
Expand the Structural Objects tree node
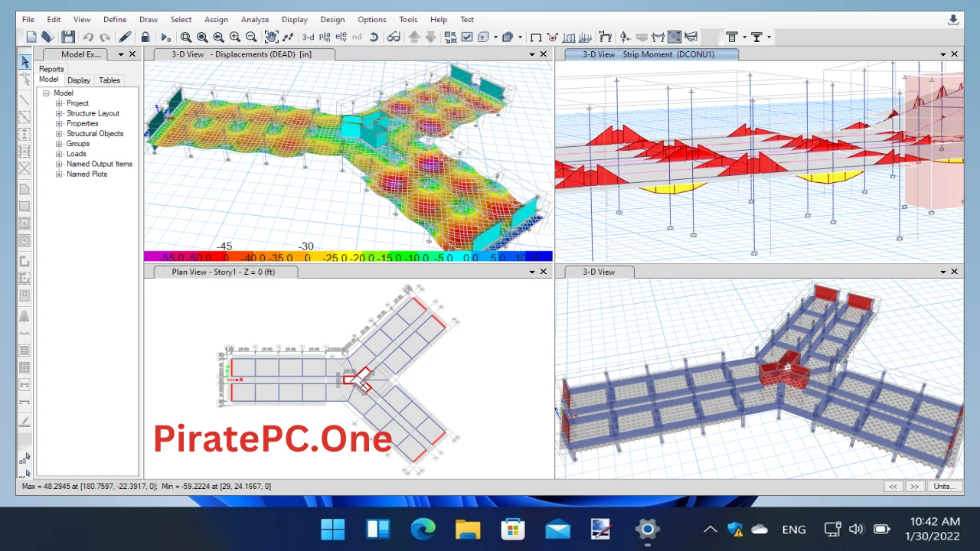pyautogui.click(x=59, y=133)
